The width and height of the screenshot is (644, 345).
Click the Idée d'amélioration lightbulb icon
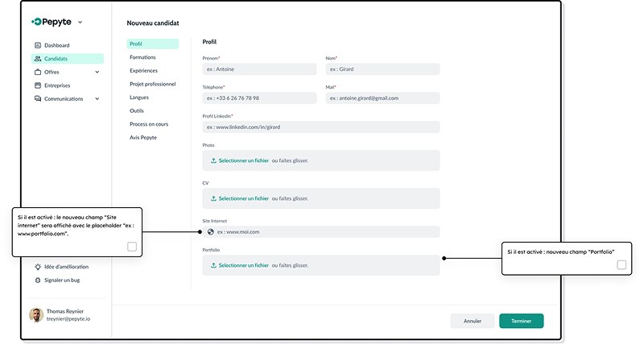point(38,267)
